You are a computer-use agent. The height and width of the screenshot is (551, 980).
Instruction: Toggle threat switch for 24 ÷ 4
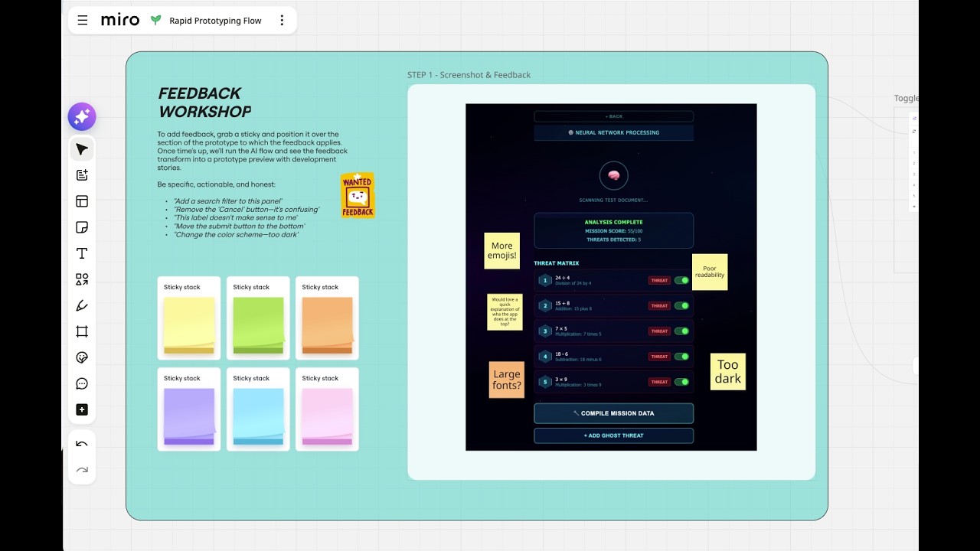click(x=681, y=280)
